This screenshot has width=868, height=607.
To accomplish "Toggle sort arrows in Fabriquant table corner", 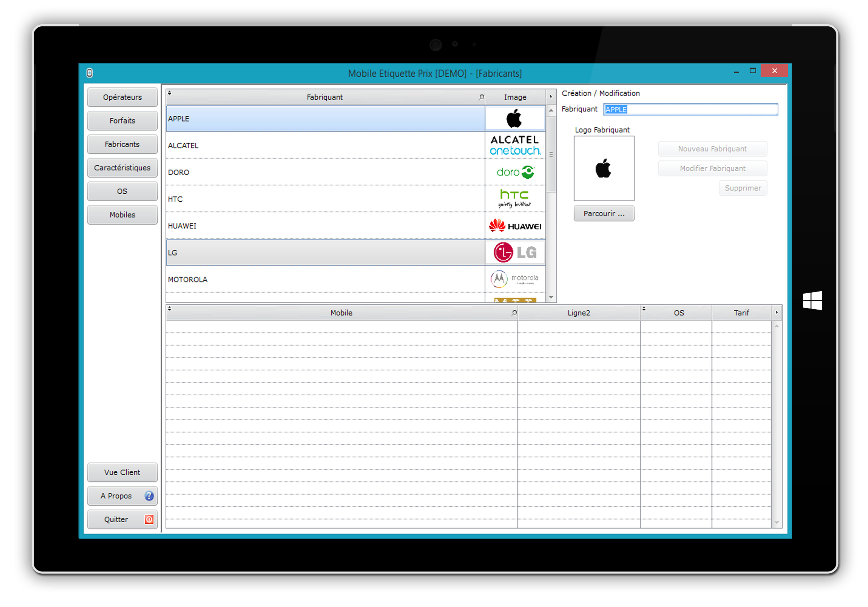I will click(x=169, y=93).
